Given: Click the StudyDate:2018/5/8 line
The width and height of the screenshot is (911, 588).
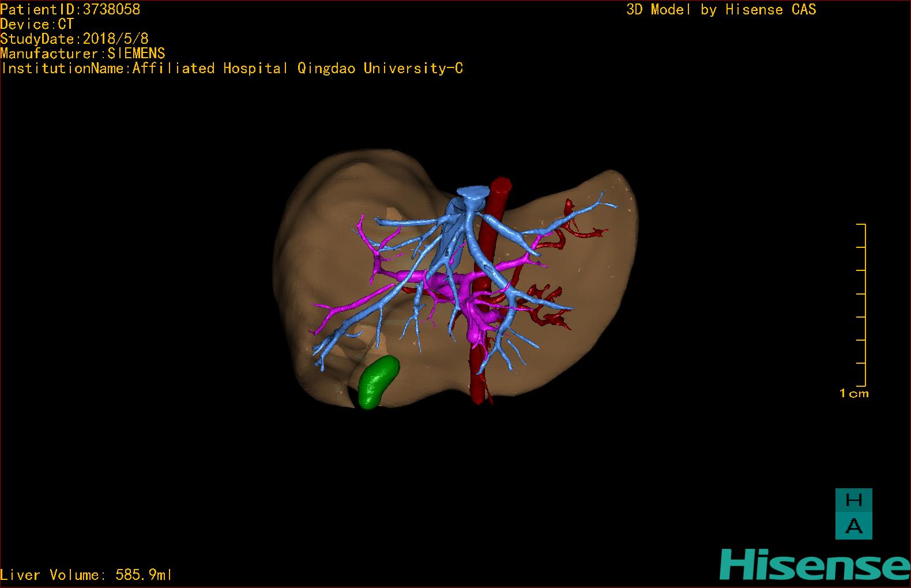Looking at the screenshot, I should point(74,39).
